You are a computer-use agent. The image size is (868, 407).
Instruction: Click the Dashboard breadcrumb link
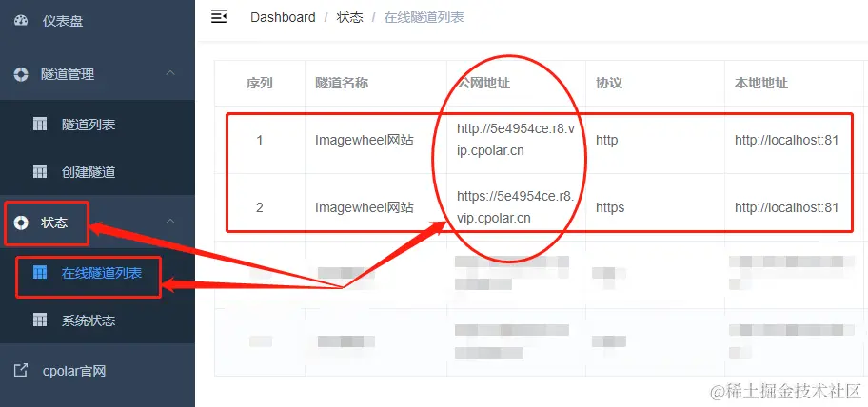click(283, 17)
